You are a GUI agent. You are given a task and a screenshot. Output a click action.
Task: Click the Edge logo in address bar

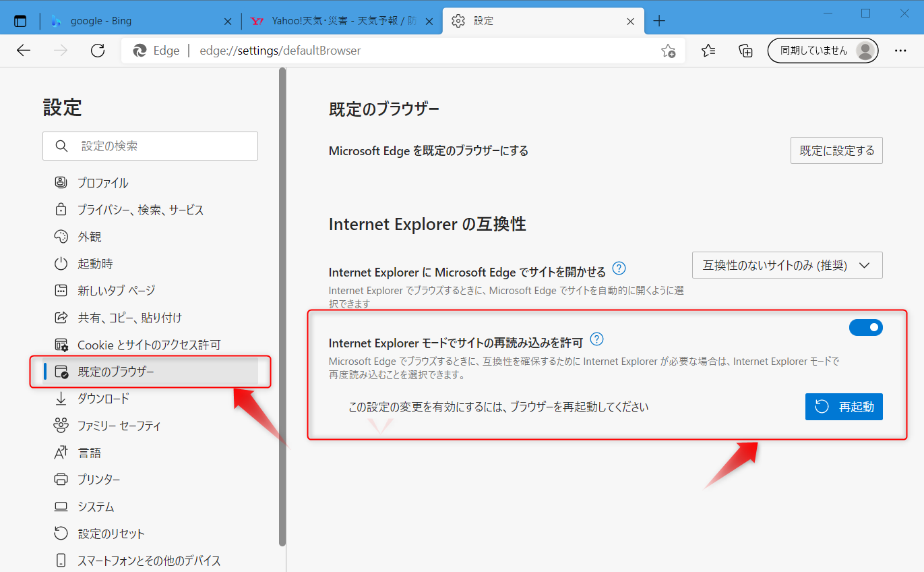pos(140,51)
